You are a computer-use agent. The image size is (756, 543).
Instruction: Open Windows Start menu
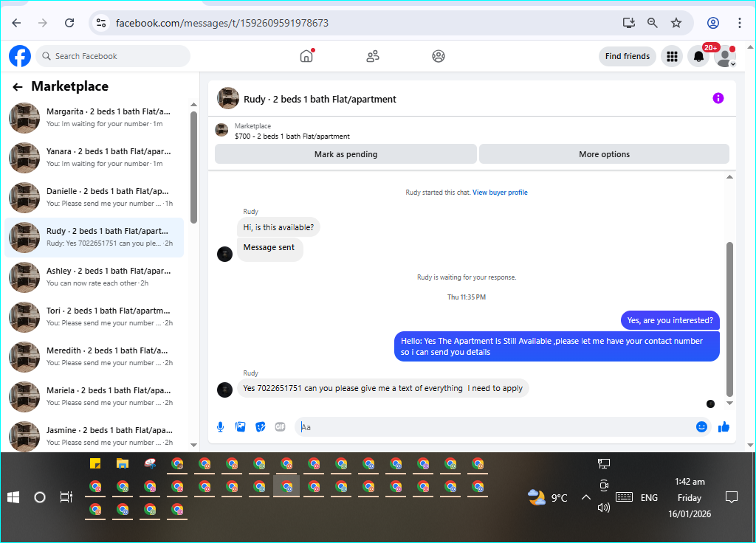pos(13,497)
